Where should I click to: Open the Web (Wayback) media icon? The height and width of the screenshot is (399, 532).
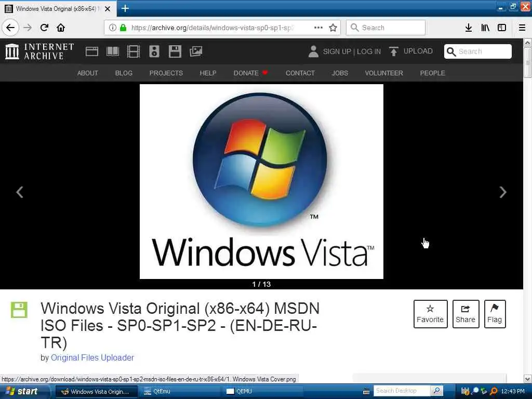pyautogui.click(x=91, y=51)
